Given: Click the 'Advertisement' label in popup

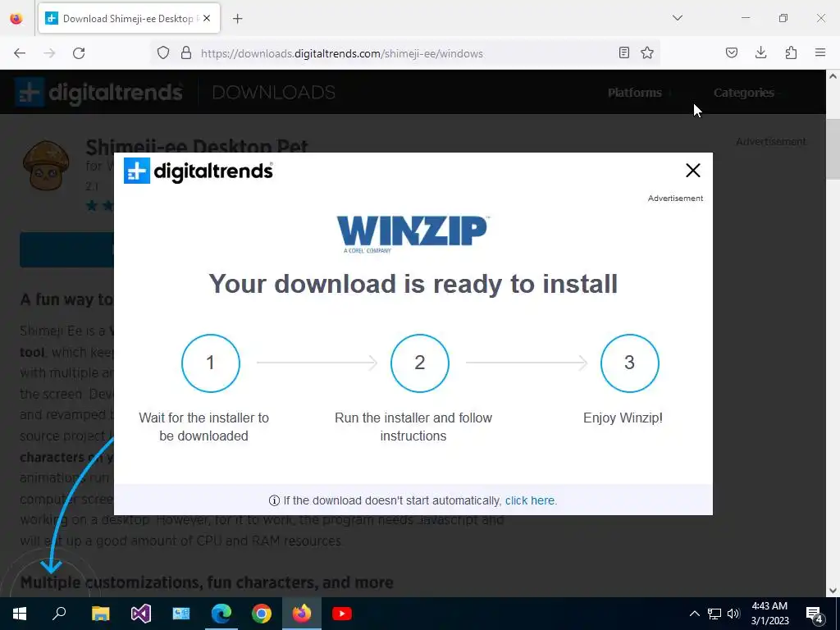Looking at the screenshot, I should click(x=675, y=199).
